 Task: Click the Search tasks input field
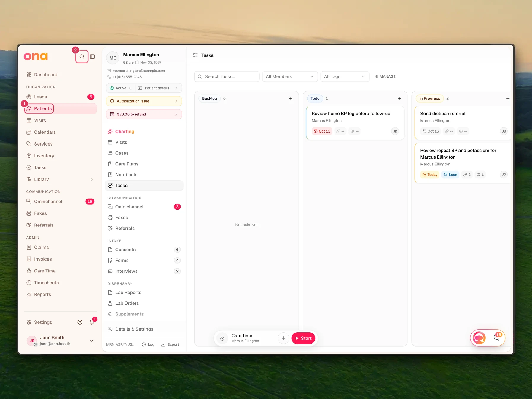click(x=227, y=76)
